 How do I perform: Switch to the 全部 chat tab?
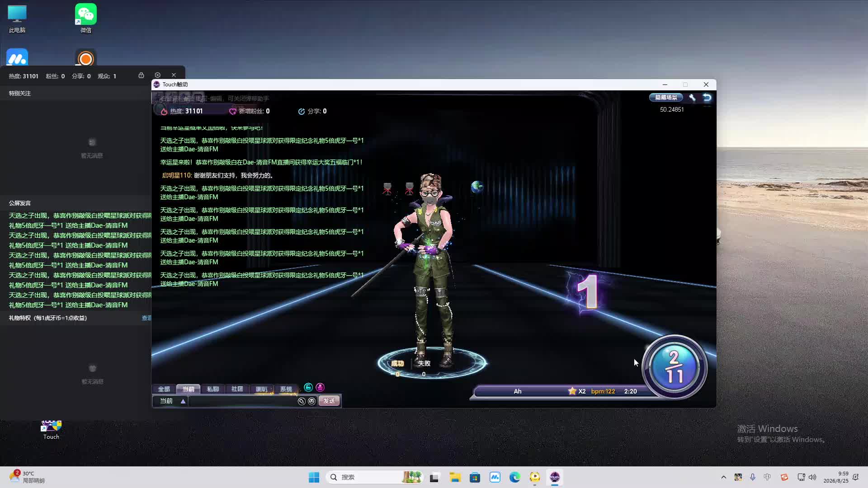(x=164, y=389)
